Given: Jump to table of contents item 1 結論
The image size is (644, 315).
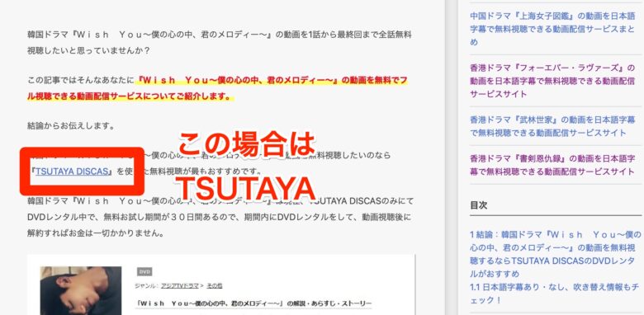Looking at the screenshot, I should [x=556, y=254].
